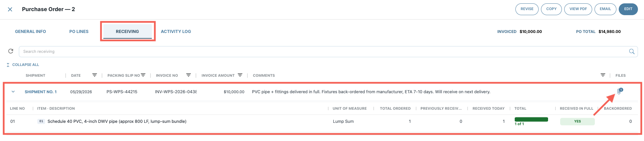Filter the Date column
The image size is (644, 141).
(x=95, y=75)
